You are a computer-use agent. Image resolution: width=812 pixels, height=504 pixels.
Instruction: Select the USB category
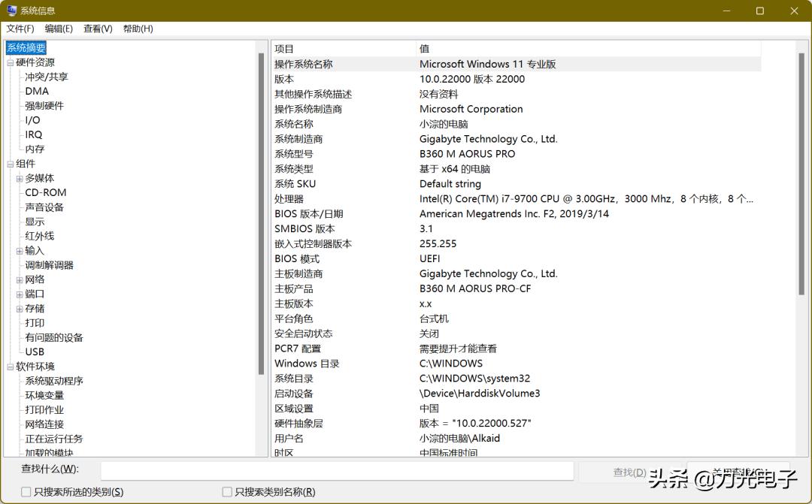(x=35, y=351)
